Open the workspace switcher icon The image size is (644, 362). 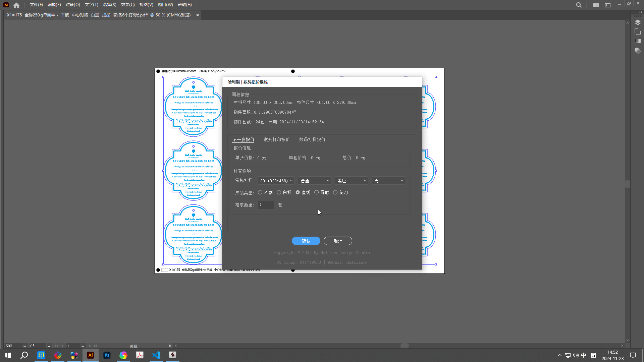608,5
